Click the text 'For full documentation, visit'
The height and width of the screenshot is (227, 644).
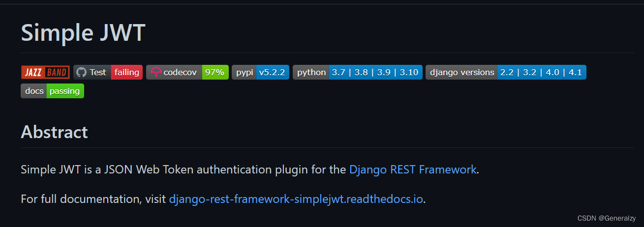tap(93, 199)
